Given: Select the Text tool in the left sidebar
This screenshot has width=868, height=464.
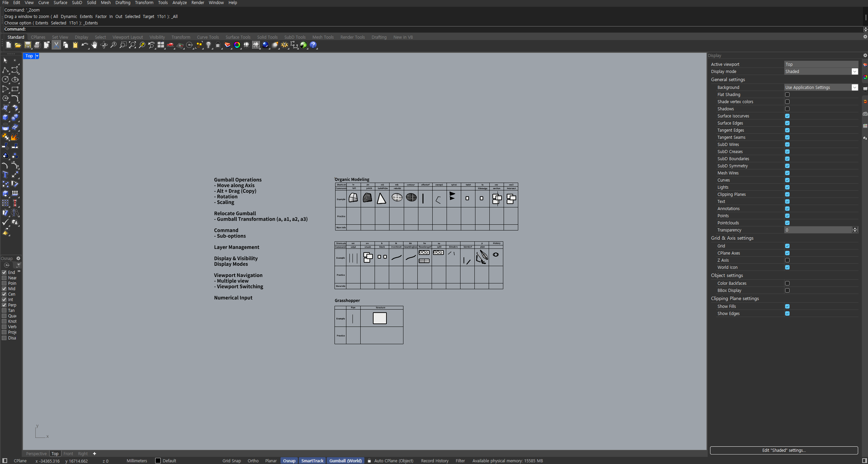Looking at the screenshot, I should 5,174.
